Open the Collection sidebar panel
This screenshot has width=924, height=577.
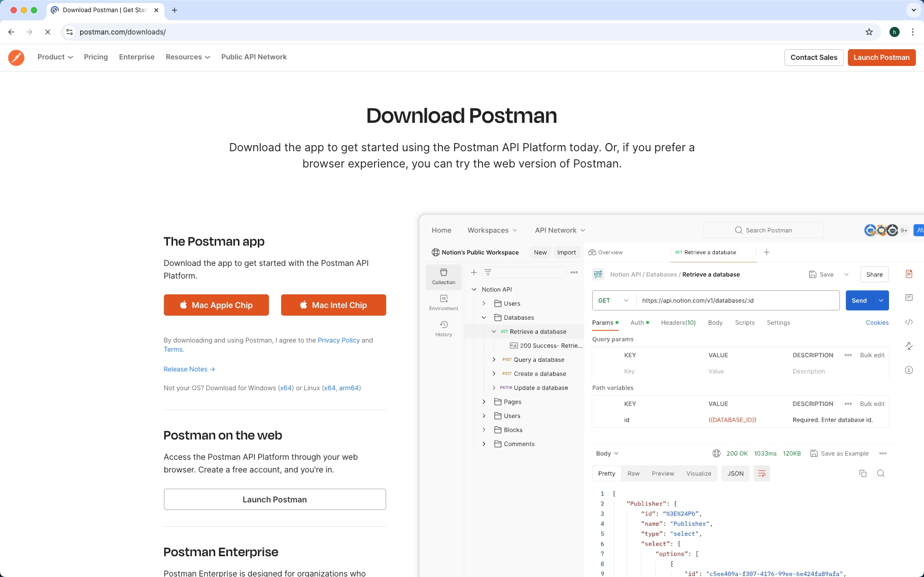point(443,277)
